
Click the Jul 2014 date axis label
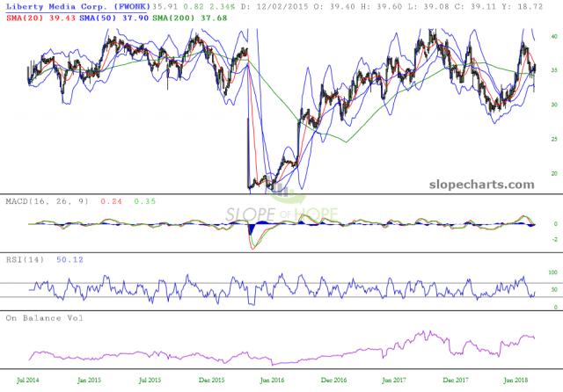click(28, 381)
